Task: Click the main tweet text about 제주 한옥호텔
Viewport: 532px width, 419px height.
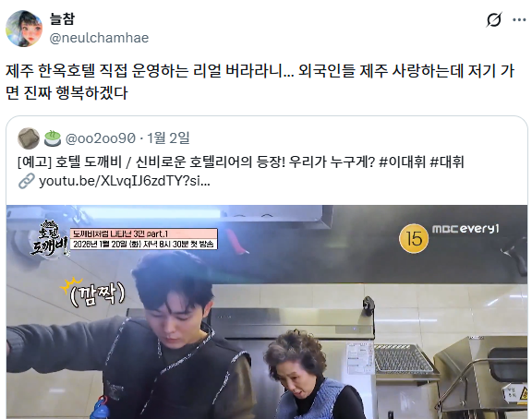Action: [x=260, y=82]
